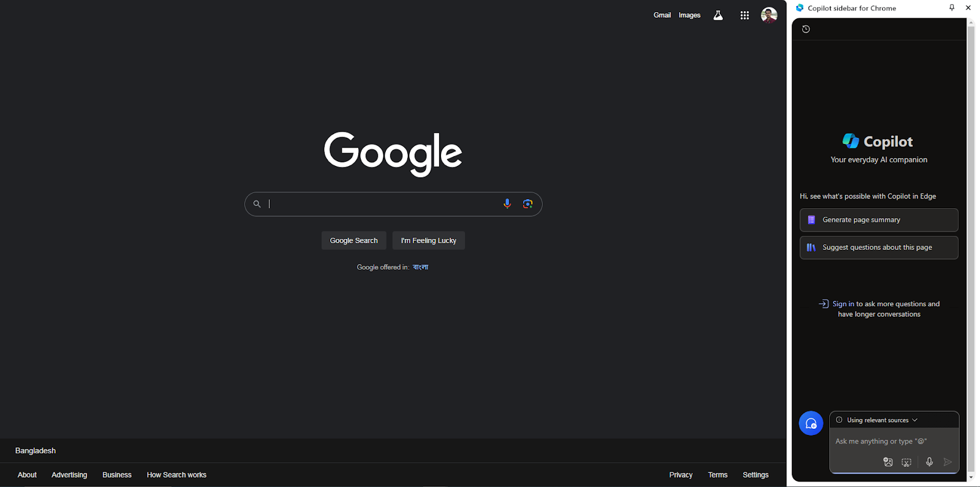Search by image with Google Lens
This screenshot has width=980, height=487.
pos(528,204)
